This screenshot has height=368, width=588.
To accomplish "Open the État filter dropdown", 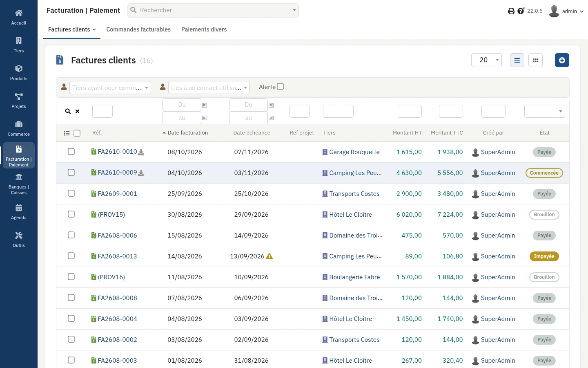I will (545, 111).
